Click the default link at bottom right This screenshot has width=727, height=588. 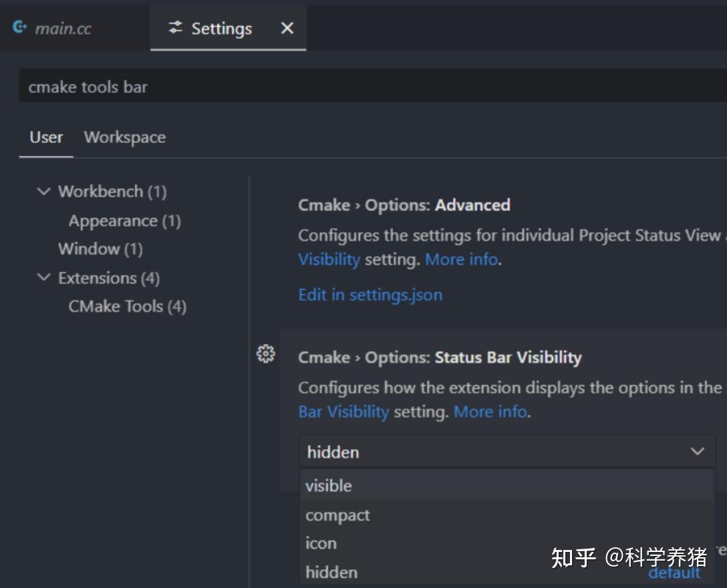point(676,572)
